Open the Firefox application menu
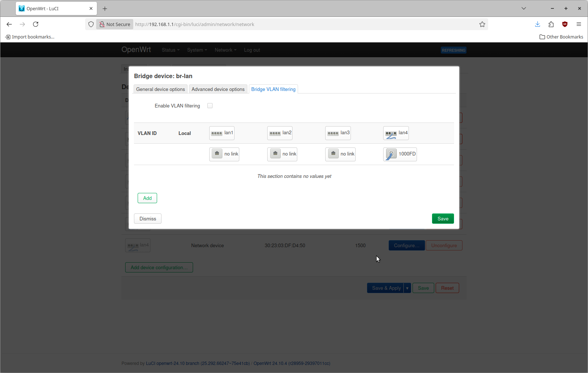This screenshot has width=588, height=373. tap(579, 24)
